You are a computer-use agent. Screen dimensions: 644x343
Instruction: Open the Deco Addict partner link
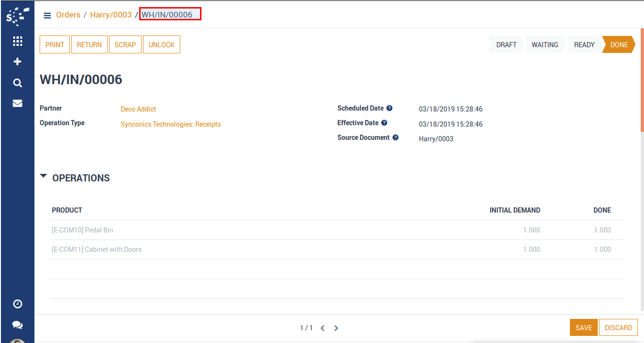(138, 109)
